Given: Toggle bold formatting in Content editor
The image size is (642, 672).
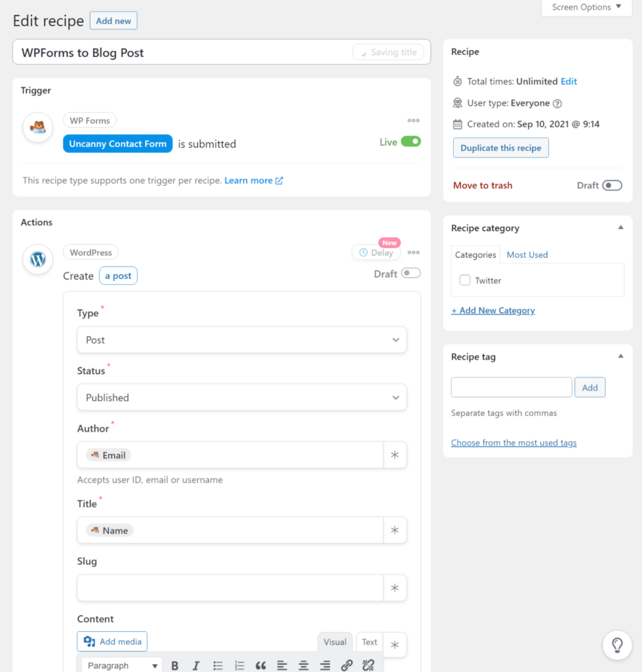Looking at the screenshot, I should pyautogui.click(x=174, y=665).
